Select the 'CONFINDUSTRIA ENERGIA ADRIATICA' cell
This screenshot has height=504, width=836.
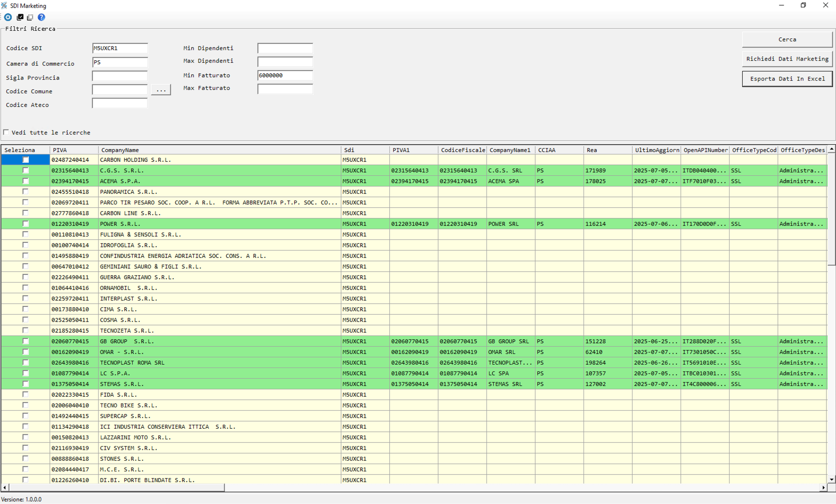tap(219, 256)
